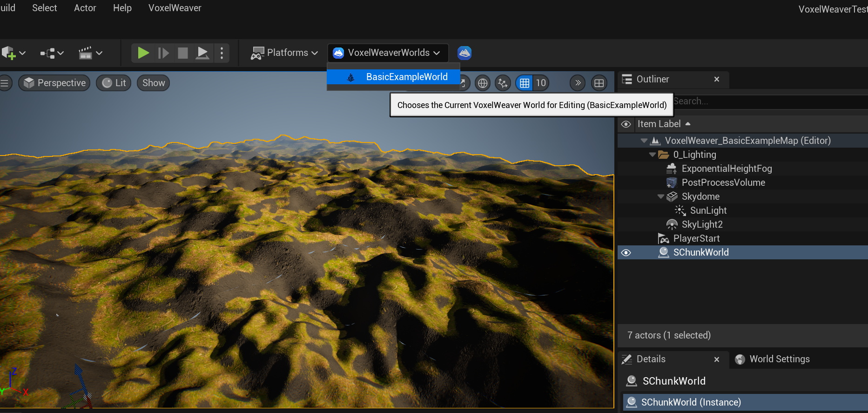Viewport: 868px width, 413px height.
Task: Click the ExponentialHeightFog icon
Action: click(672, 169)
